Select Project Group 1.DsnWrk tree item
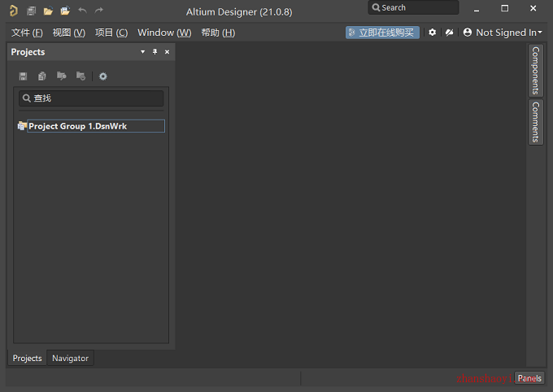The width and height of the screenshot is (553, 392). (91, 126)
